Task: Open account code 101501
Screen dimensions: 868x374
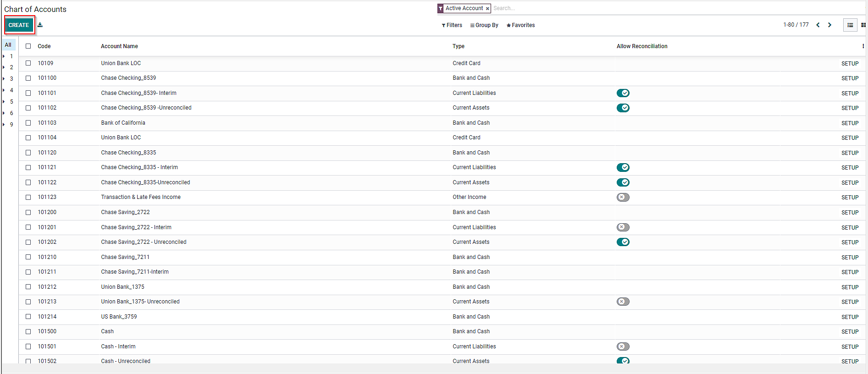Action: [x=47, y=346]
